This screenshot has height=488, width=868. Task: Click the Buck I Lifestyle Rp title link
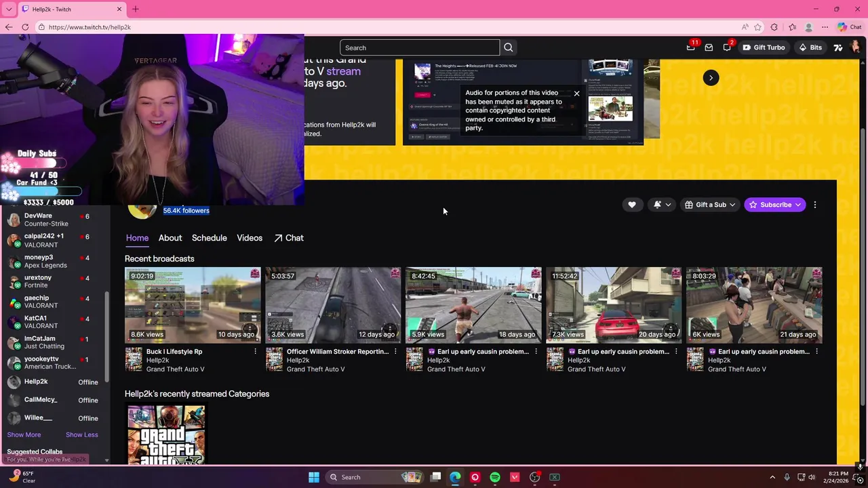(174, 352)
